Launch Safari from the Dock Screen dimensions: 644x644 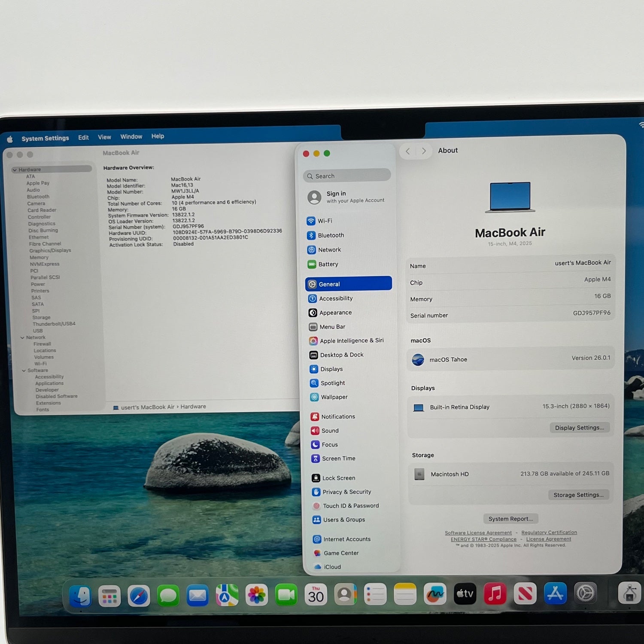tap(139, 596)
